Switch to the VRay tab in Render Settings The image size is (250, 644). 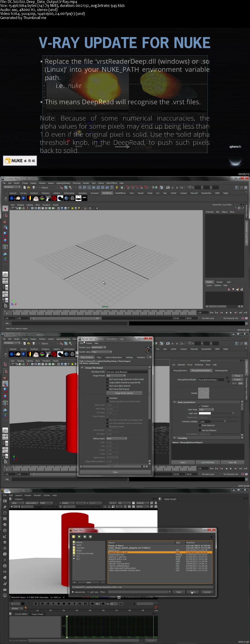click(x=99, y=357)
